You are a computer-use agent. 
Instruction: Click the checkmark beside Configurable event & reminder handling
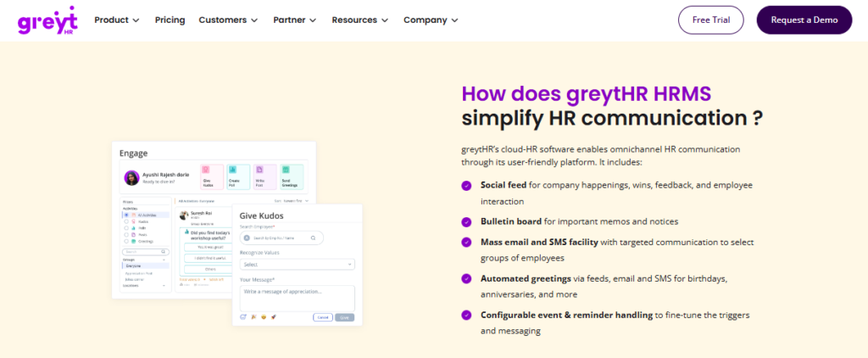(x=467, y=315)
